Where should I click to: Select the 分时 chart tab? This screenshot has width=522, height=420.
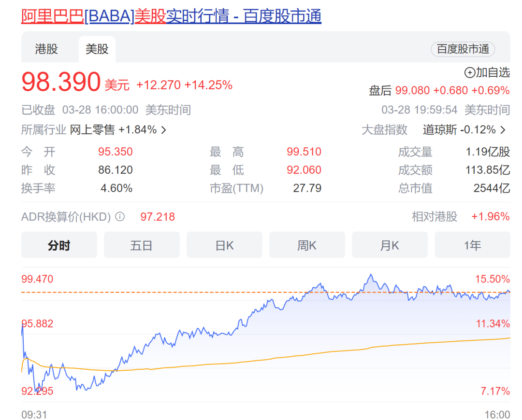click(x=59, y=245)
